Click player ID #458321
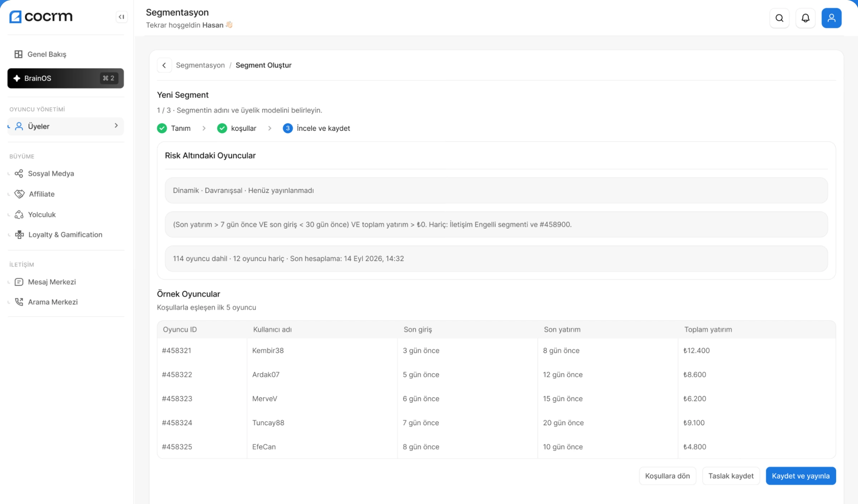Image resolution: width=858 pixels, height=504 pixels. pyautogui.click(x=177, y=351)
